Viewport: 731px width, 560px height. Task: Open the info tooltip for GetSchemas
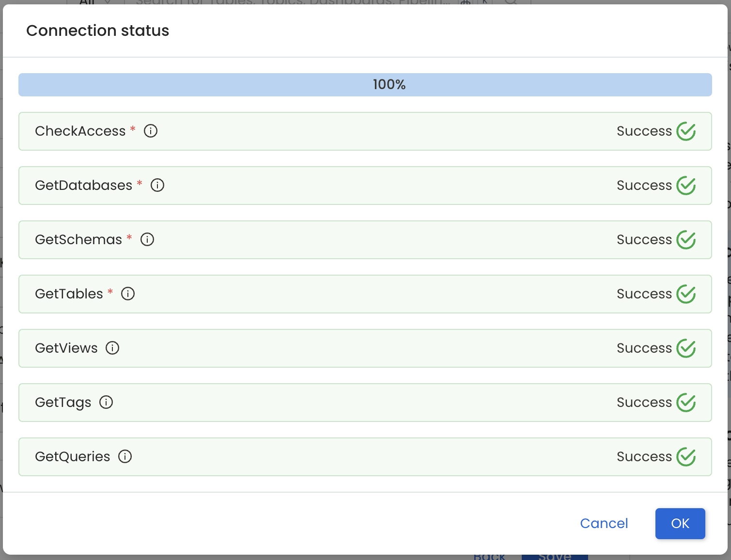click(x=147, y=239)
